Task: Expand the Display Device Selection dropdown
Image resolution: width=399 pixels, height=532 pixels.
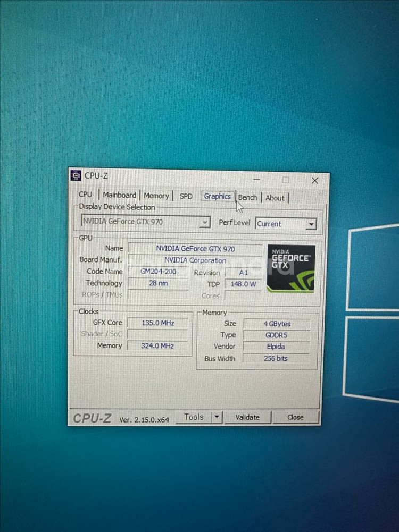Action: [205, 222]
